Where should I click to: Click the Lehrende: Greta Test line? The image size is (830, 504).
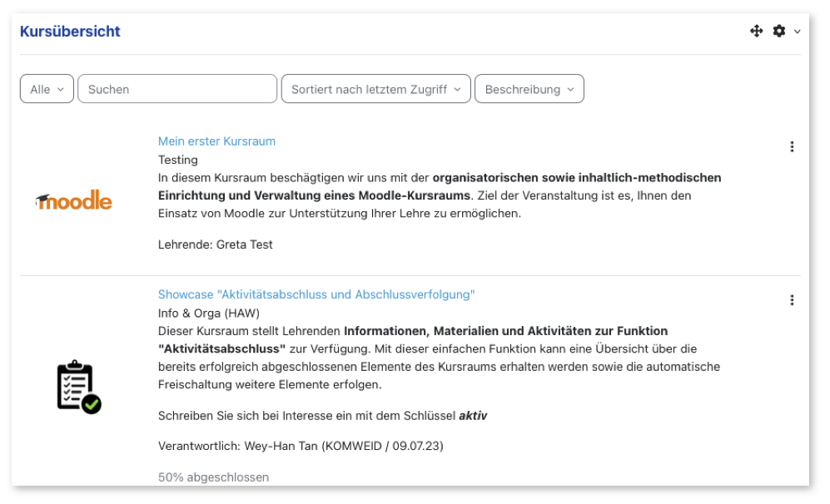click(216, 245)
